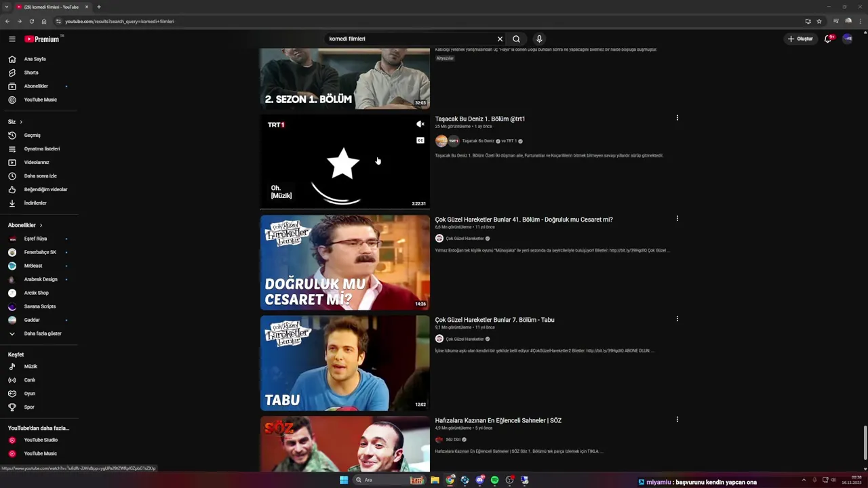868x488 pixels.
Task: Toggle captions on the TRT1 preview
Action: click(x=420, y=140)
